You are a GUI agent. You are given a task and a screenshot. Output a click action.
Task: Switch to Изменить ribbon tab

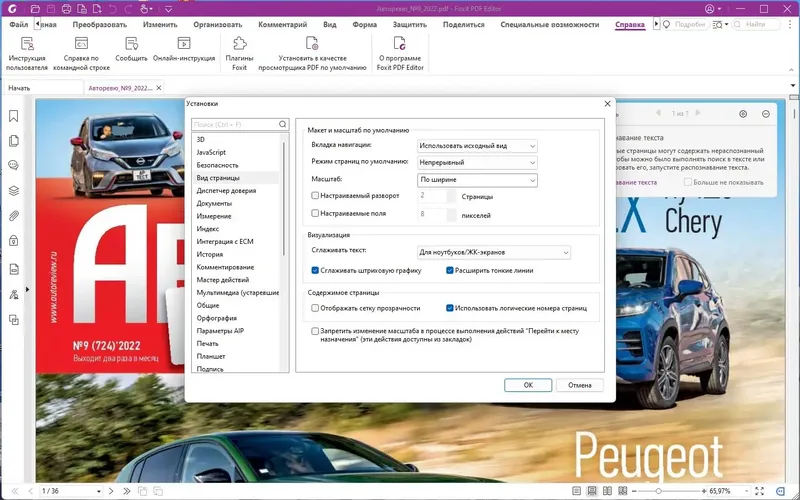160,24
